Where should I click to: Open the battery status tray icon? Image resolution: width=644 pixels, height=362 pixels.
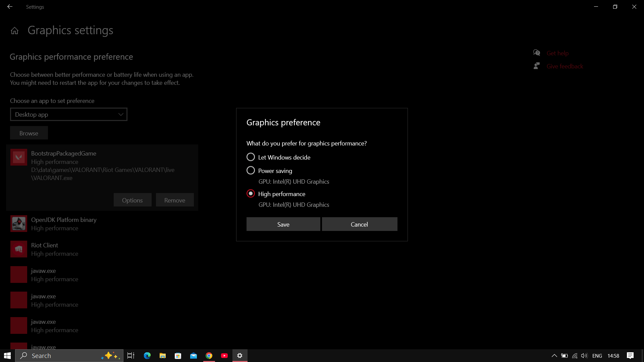pyautogui.click(x=565, y=356)
